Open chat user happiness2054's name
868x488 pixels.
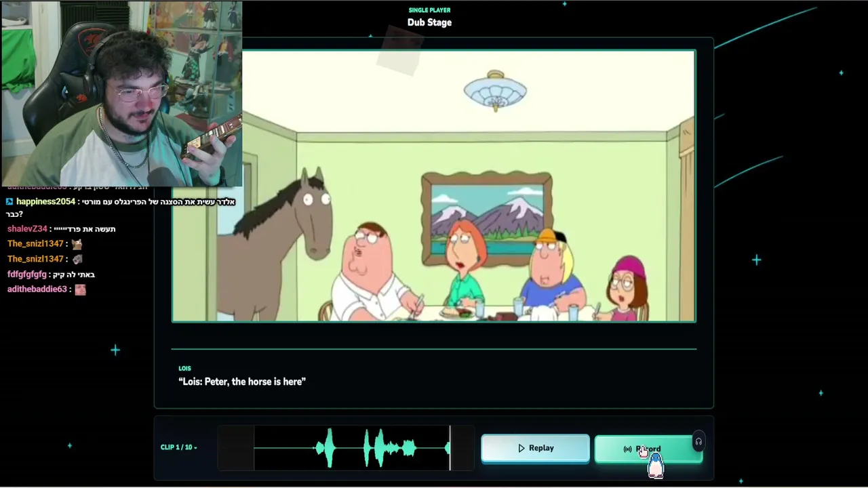pos(45,202)
